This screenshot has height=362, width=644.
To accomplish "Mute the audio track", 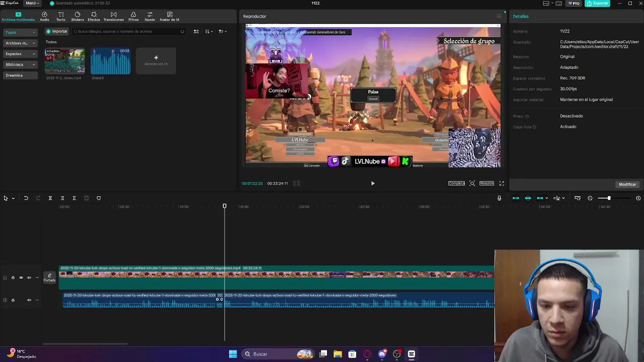I will tap(29, 300).
